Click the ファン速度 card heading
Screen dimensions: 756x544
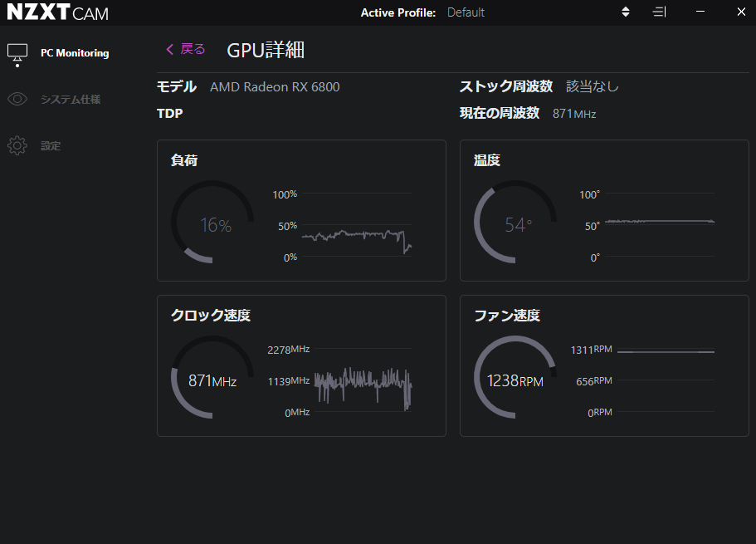point(507,316)
